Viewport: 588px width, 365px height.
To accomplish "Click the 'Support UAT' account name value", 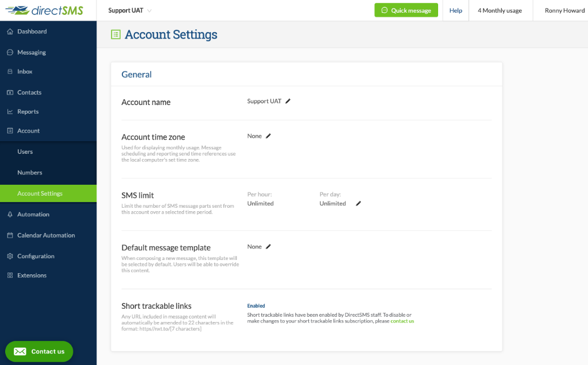I will (x=264, y=101).
